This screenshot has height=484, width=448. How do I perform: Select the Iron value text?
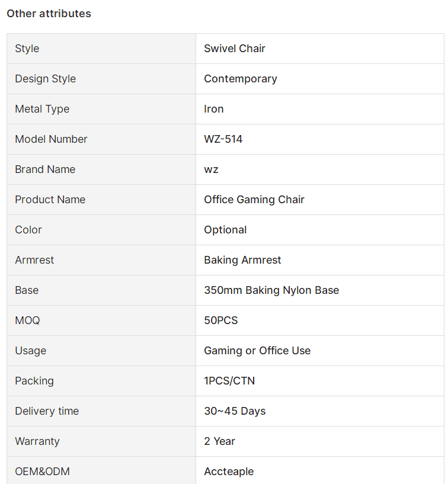tap(214, 109)
